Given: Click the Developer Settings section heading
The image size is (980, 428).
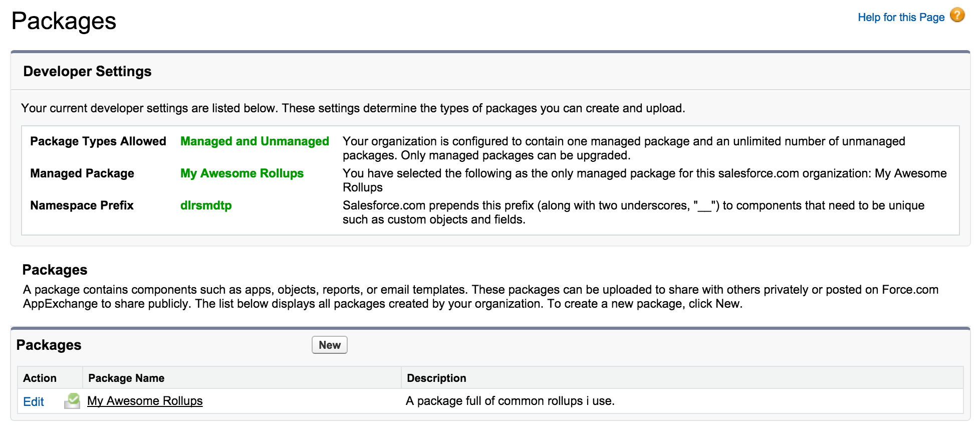Looking at the screenshot, I should pos(87,72).
